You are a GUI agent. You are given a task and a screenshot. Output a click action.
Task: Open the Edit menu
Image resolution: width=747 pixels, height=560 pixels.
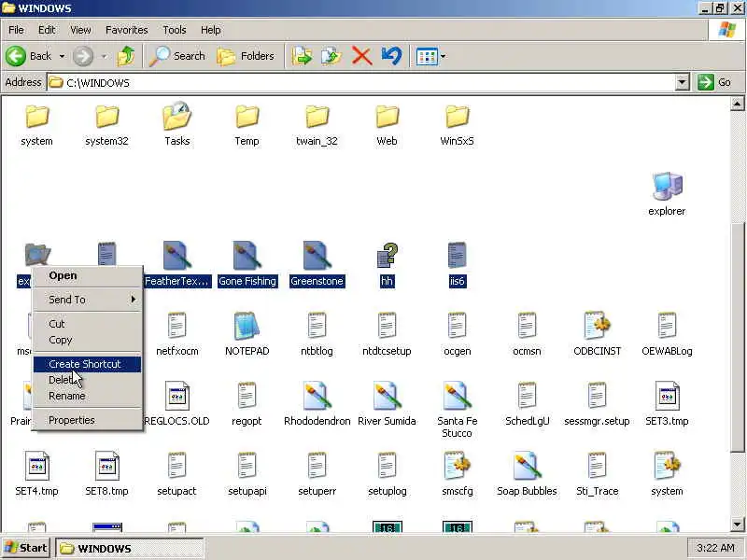[47, 30]
